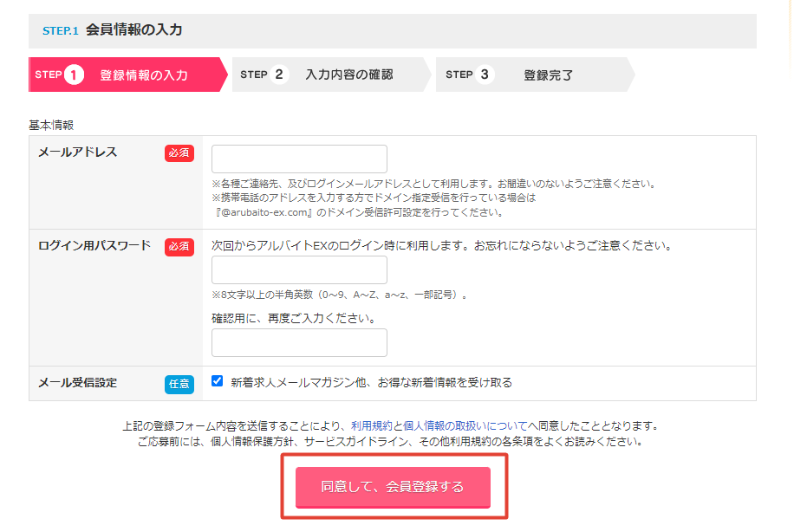This screenshot has width=794, height=532.
Task: Click the ログイン用パスワード password input field
Action: 299,269
